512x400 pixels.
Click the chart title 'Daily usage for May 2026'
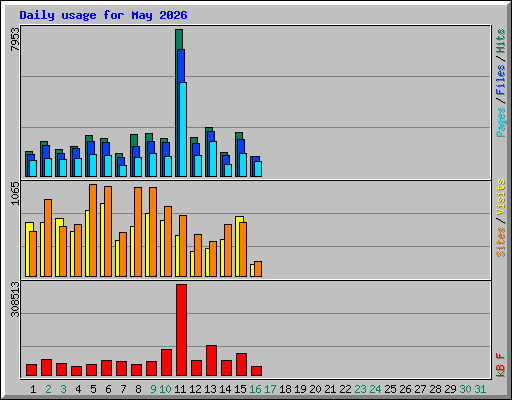point(103,15)
